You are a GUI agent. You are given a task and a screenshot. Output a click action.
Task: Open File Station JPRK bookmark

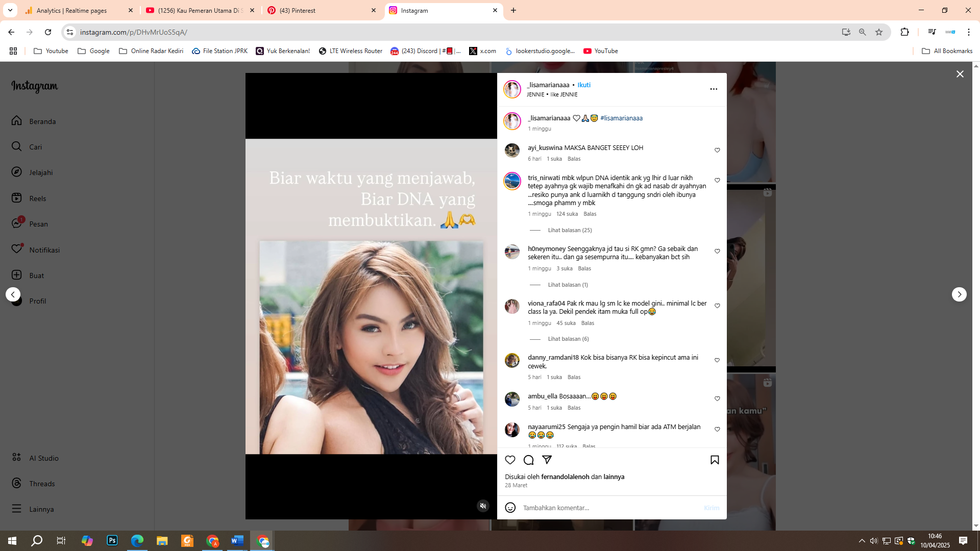[220, 51]
